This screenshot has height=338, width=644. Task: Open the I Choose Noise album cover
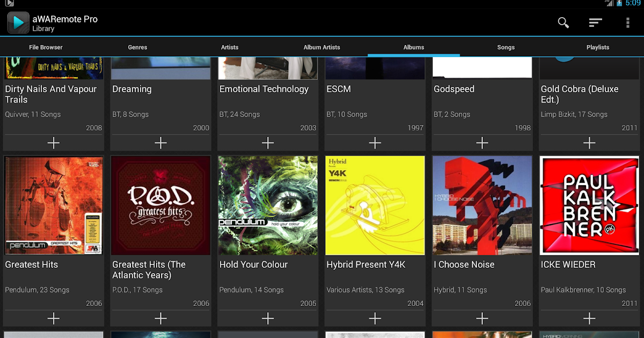coord(482,205)
